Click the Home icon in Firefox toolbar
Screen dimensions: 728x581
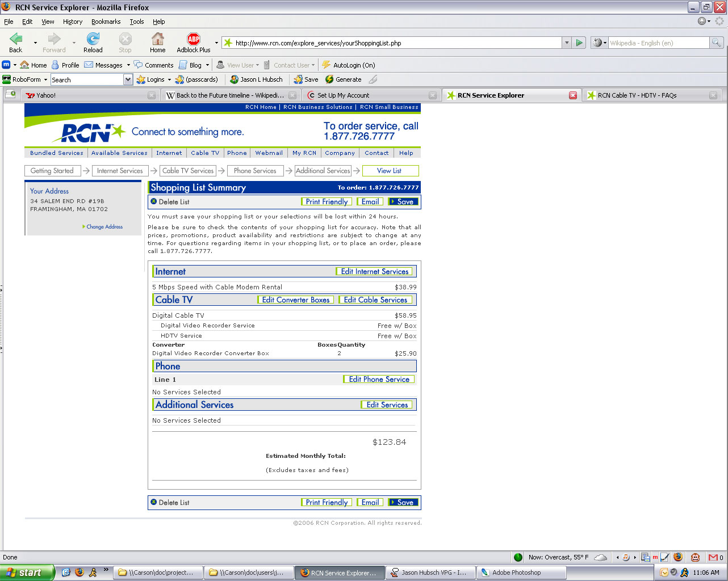click(158, 39)
